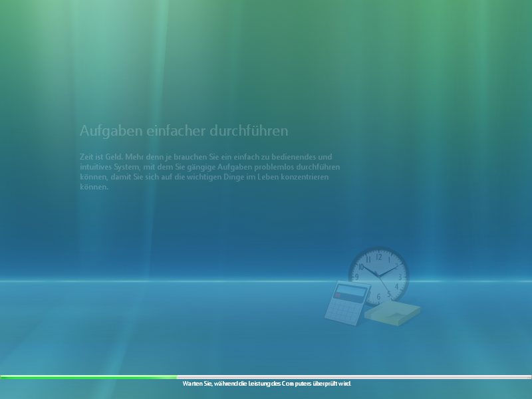Click the word 'durchführen' in the heading
The height and width of the screenshot is (399, 532).
(x=250, y=130)
